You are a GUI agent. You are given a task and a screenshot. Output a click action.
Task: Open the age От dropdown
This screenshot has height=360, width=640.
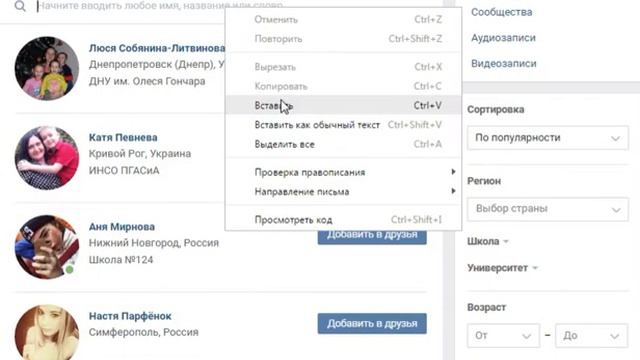503,336
